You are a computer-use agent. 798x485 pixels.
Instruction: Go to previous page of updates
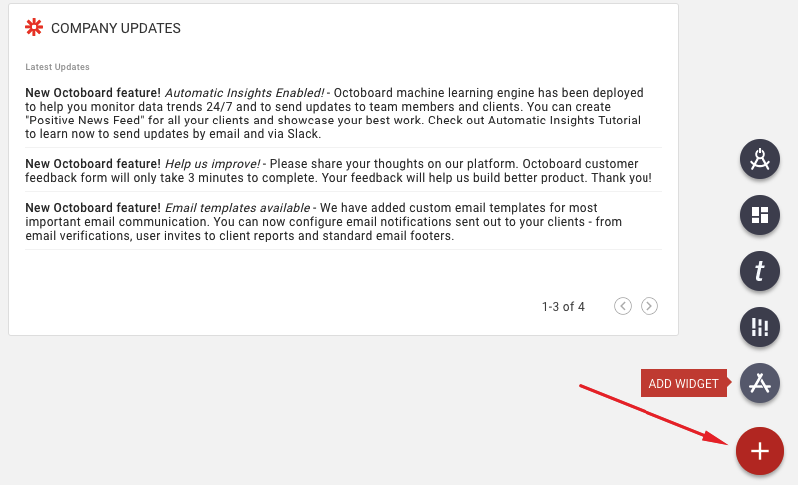[x=622, y=306]
